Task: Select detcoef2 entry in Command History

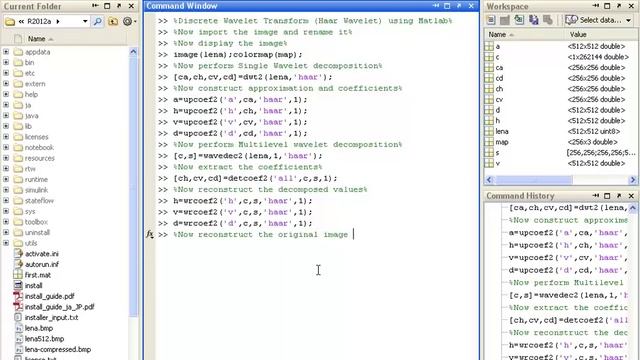Action: pos(568,320)
